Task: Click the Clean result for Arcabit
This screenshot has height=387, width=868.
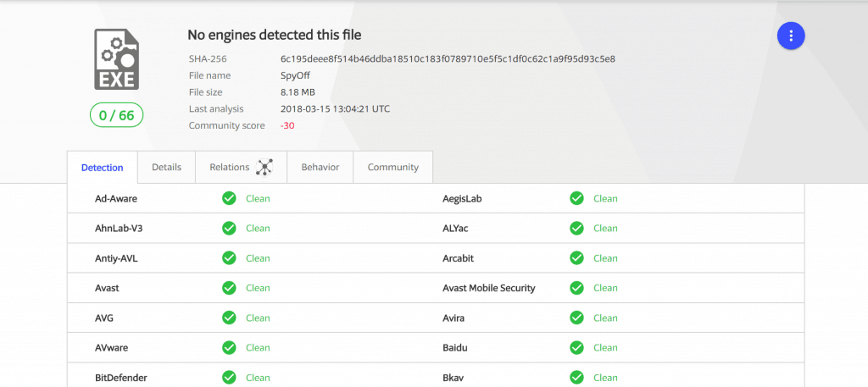Action: point(605,258)
